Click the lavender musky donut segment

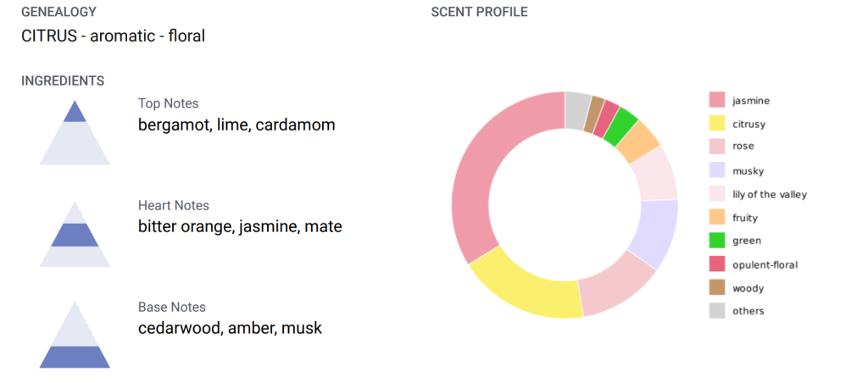[x=659, y=231]
